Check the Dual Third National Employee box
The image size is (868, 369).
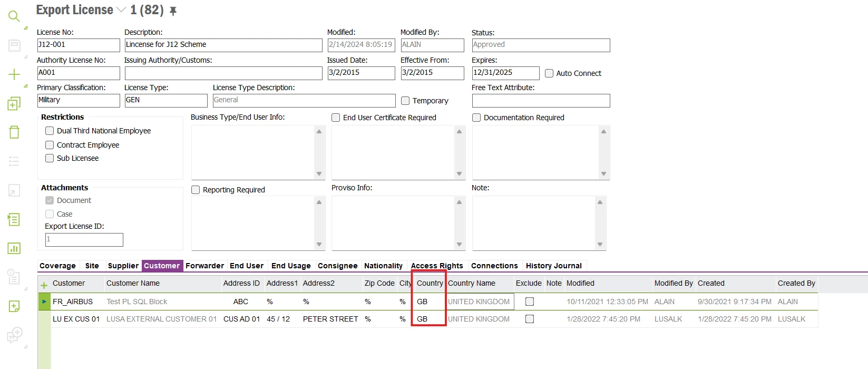coord(50,131)
